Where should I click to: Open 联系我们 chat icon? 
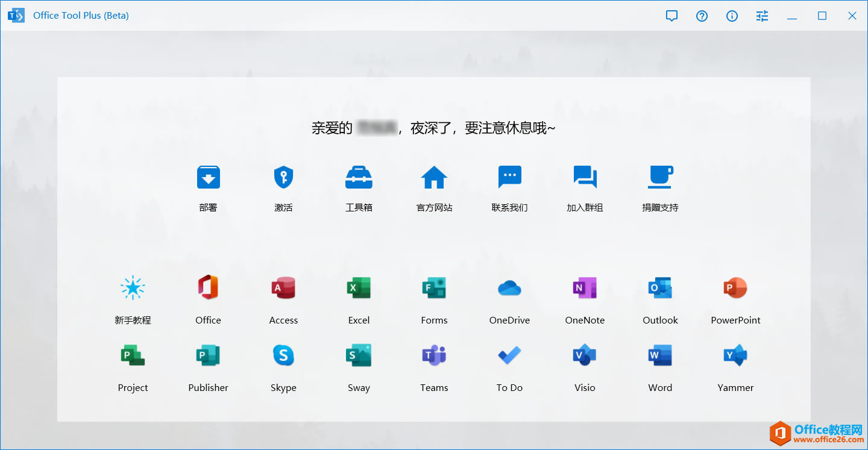coord(509,177)
